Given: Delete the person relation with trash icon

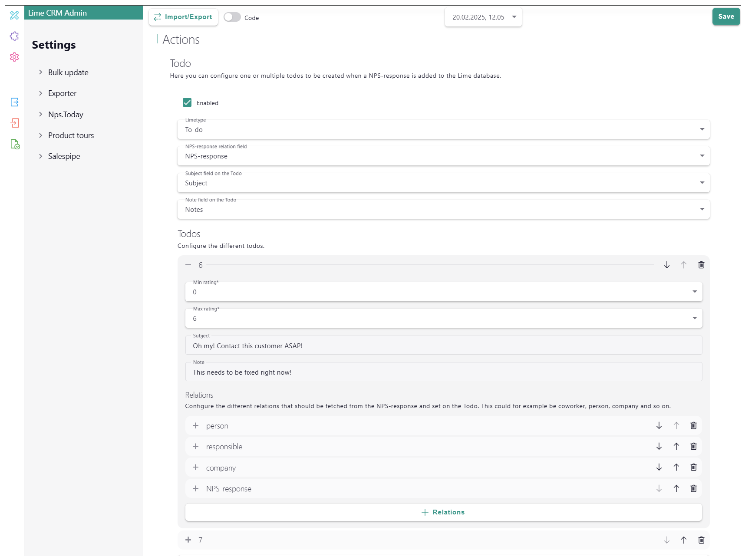Looking at the screenshot, I should (693, 425).
